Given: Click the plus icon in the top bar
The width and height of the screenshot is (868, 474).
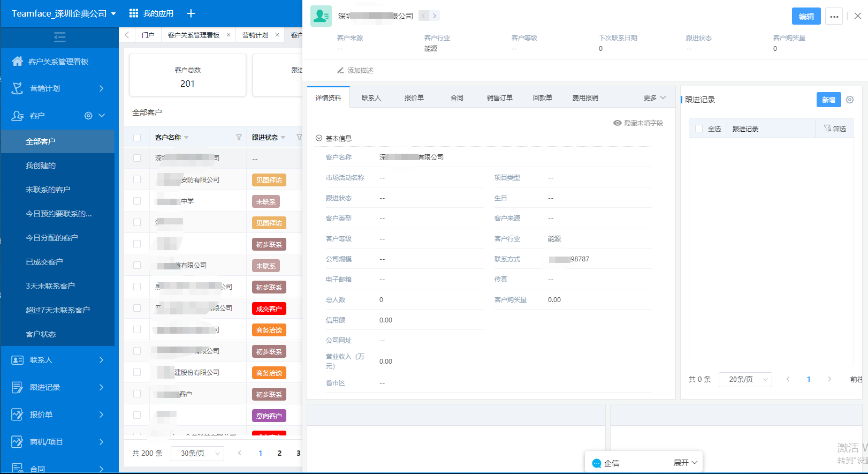Looking at the screenshot, I should tap(191, 13).
